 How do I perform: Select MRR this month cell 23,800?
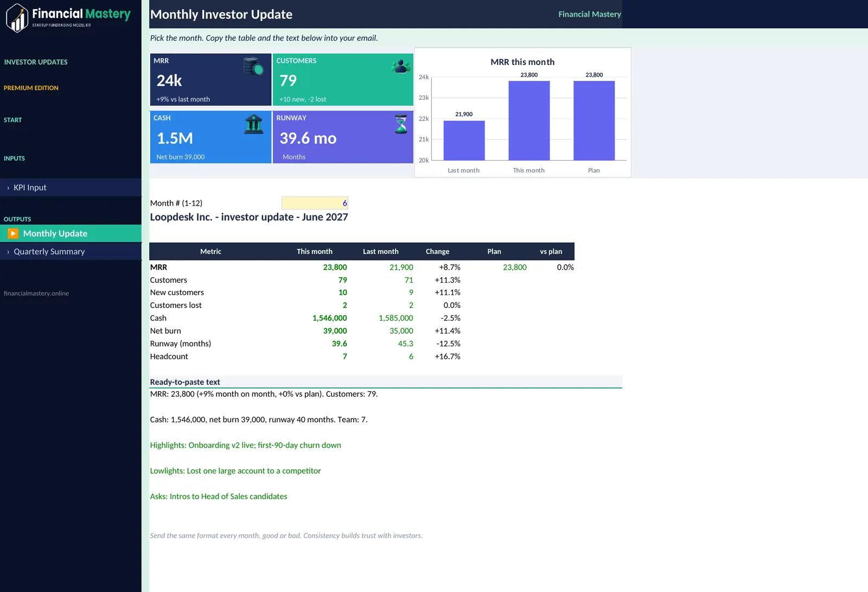335,267
